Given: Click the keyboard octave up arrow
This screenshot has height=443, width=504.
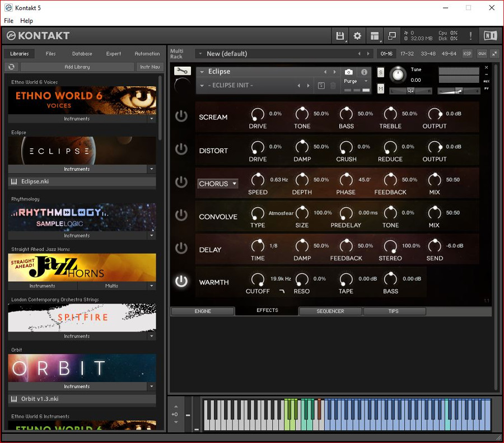Looking at the screenshot, I should coord(176,407).
